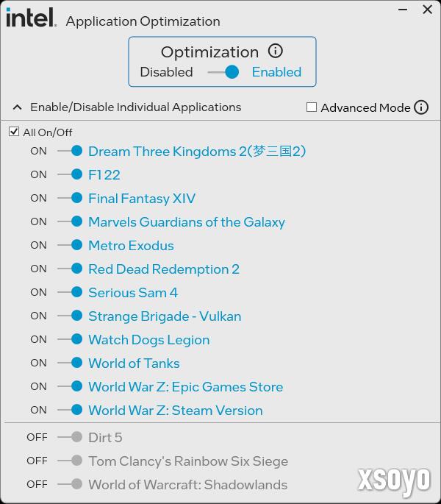
Task: Select Final Fantasy XIV entry label
Action: coord(142,199)
